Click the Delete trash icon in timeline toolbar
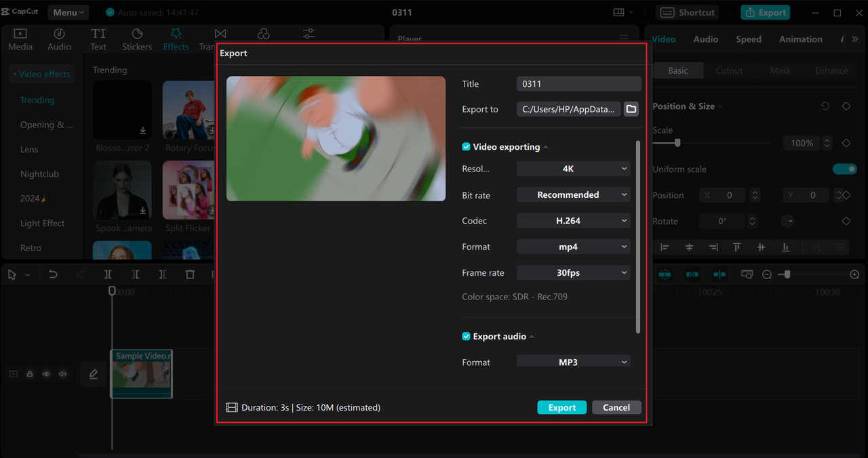 pyautogui.click(x=190, y=274)
